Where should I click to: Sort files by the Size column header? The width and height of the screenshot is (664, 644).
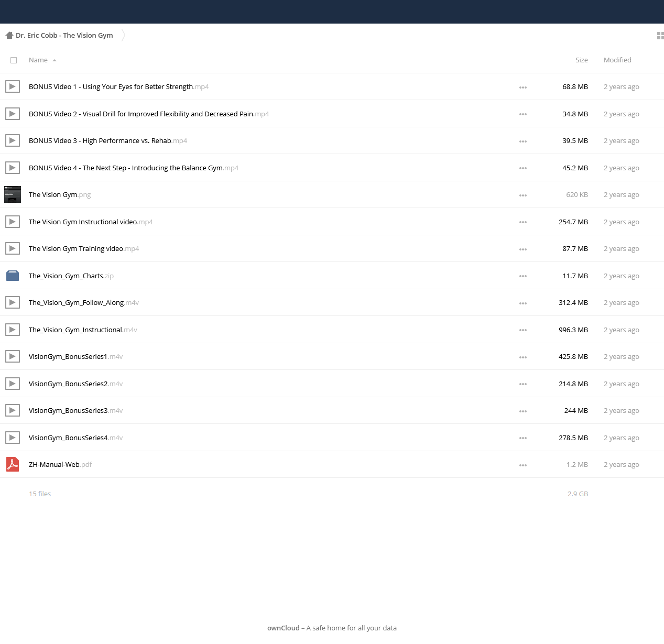click(582, 60)
